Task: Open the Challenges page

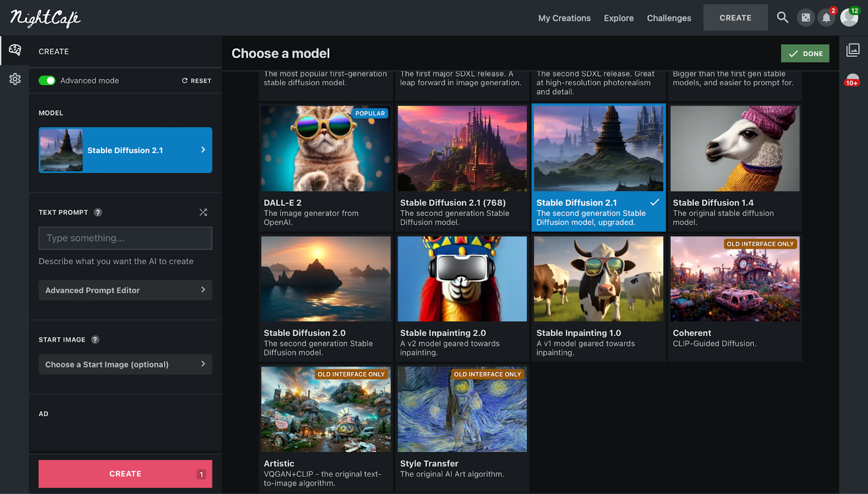Action: pos(669,18)
